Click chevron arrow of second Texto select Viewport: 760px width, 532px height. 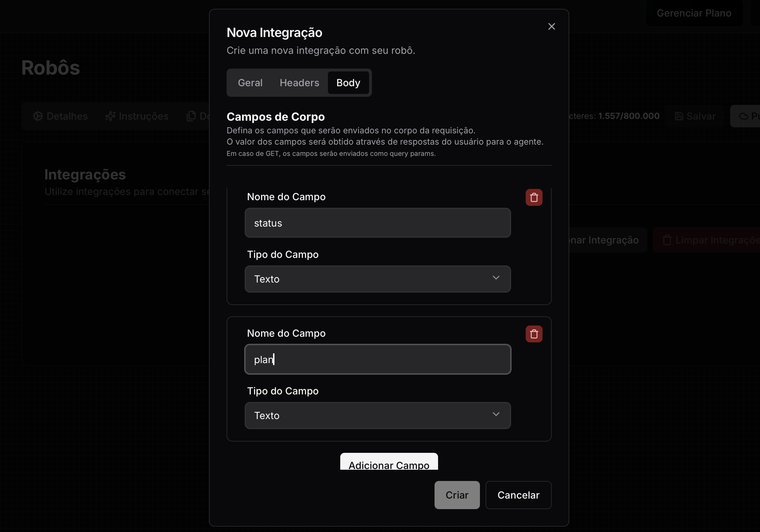tap(496, 414)
